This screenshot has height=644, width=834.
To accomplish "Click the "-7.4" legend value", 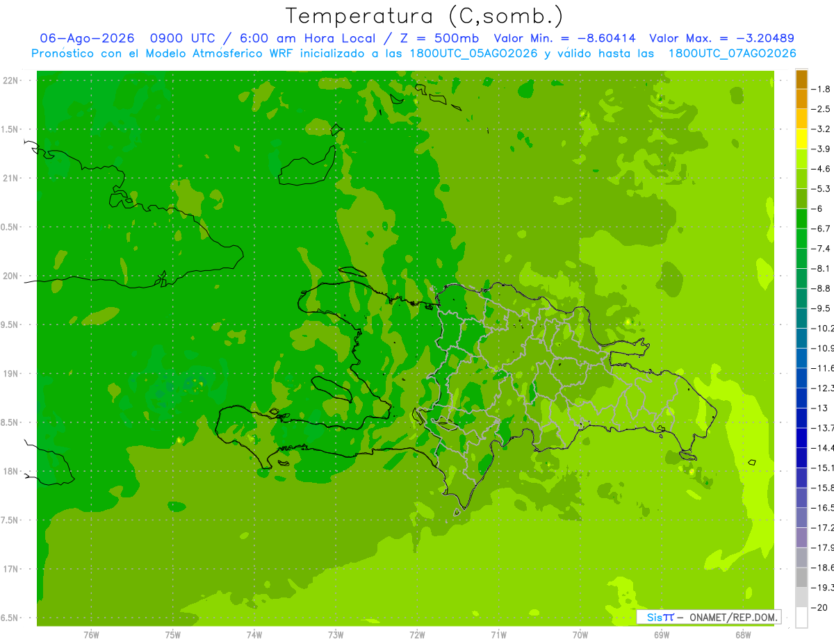I will [821, 248].
